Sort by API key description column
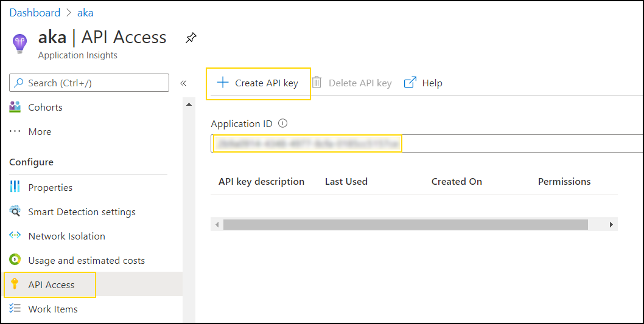 262,182
